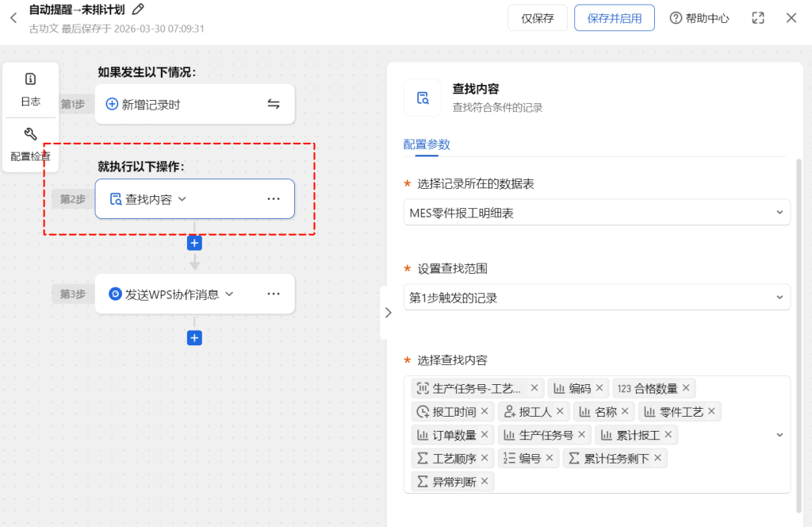
Task: Add a step after 查找内容
Action: coord(195,243)
